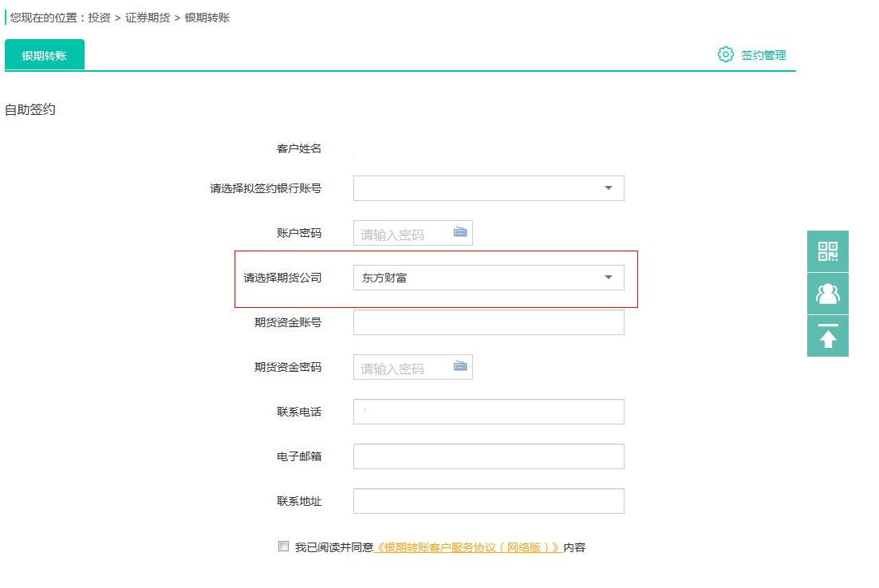Click 证券期货 in the breadcrumb
Screen dimensions: 879x588
click(x=148, y=18)
